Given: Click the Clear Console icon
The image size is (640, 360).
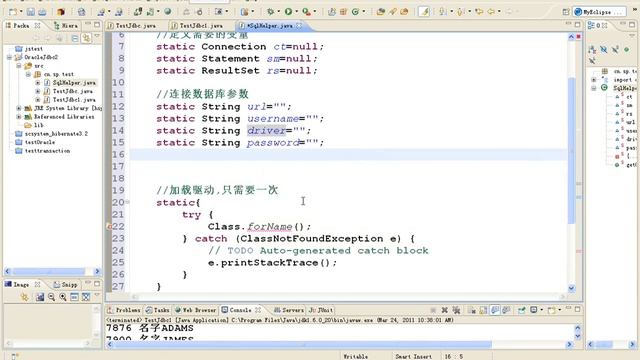Looking at the screenshot, I should (472, 310).
